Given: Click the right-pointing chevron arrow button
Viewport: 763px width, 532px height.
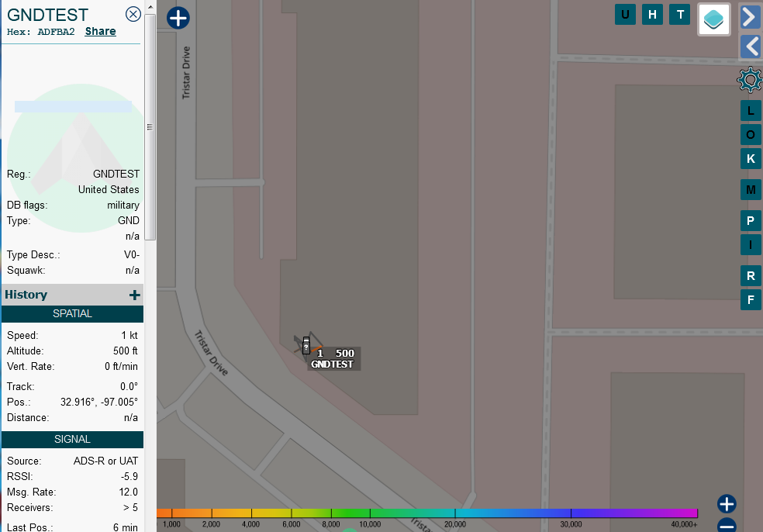Looking at the screenshot, I should pos(751,18).
